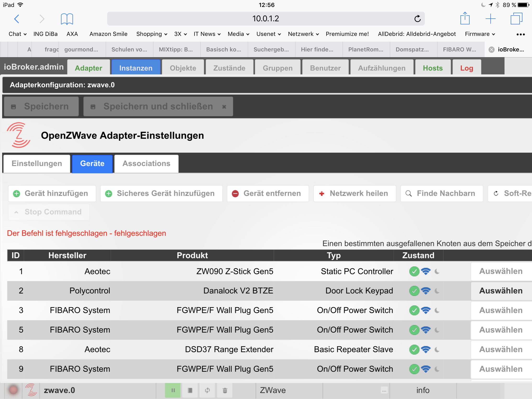Click Stop Command button

[49, 212]
